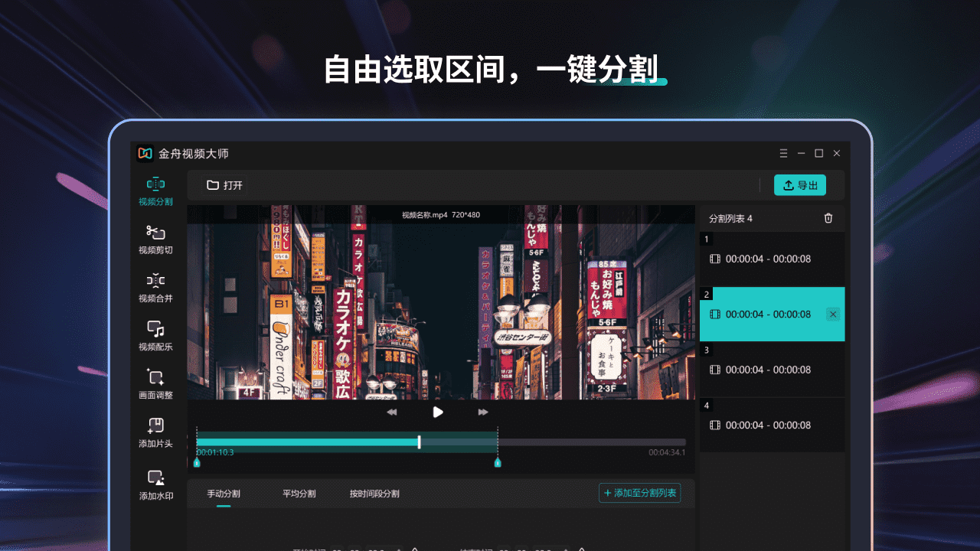The width and height of the screenshot is (980, 551).
Task: Switch to the 视频剪切 cutting tool
Action: (155, 239)
